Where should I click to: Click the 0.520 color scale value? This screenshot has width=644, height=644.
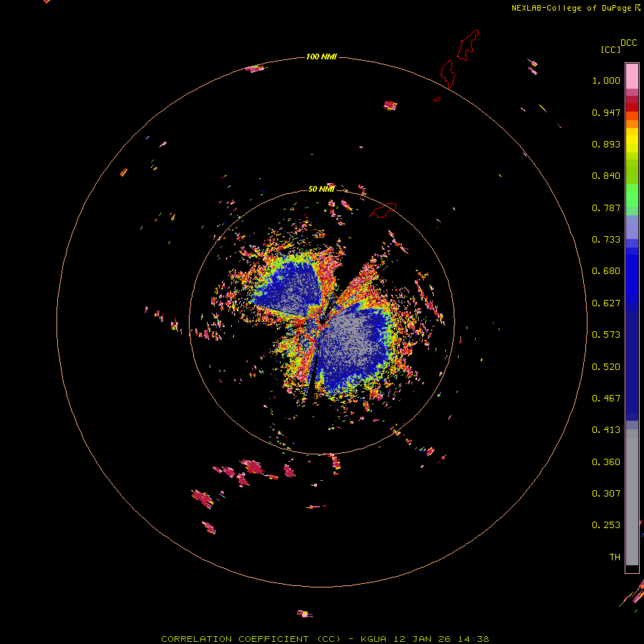(x=606, y=367)
